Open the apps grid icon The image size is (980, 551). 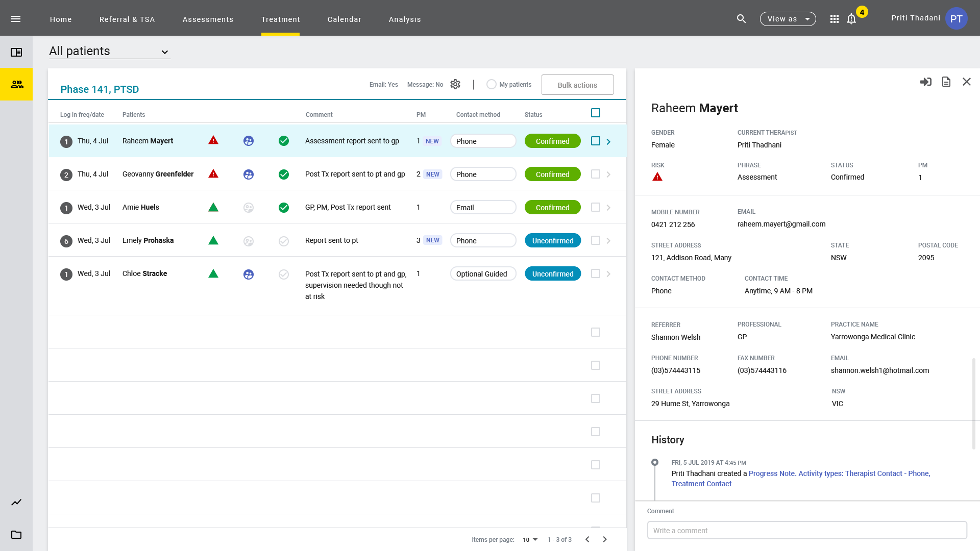[x=834, y=19]
